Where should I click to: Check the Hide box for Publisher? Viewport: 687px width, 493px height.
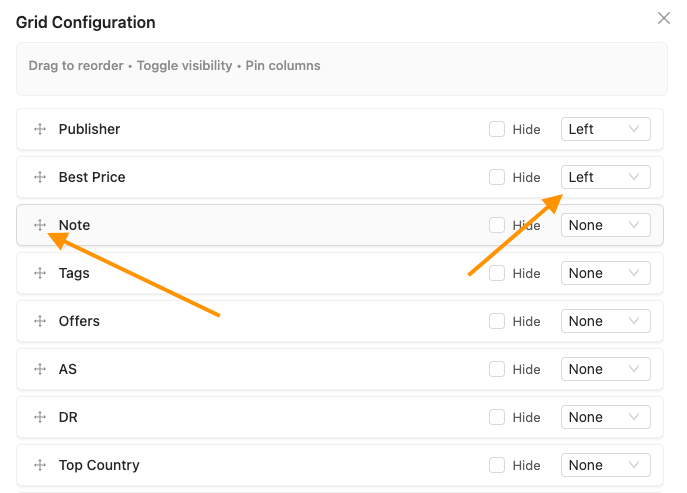(x=497, y=129)
